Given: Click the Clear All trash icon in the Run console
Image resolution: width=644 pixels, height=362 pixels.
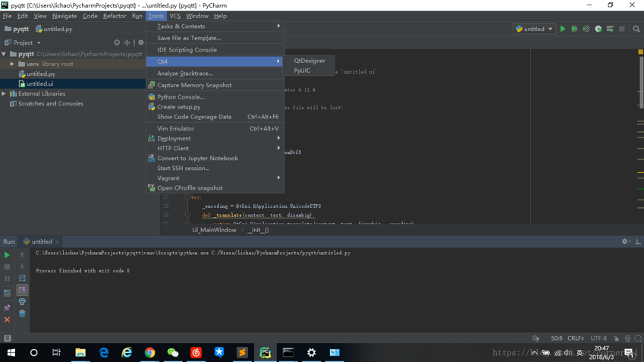Looking at the screenshot, I should 22,313.
